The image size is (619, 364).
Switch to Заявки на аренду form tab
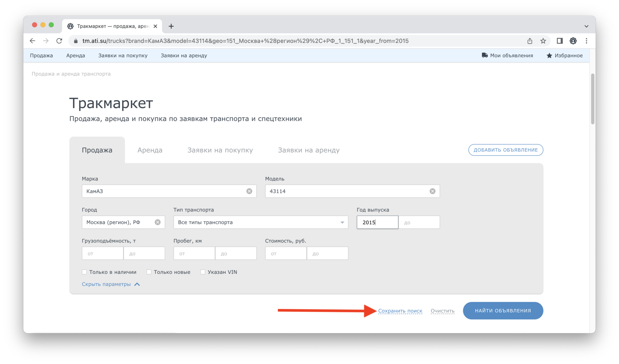[309, 150]
